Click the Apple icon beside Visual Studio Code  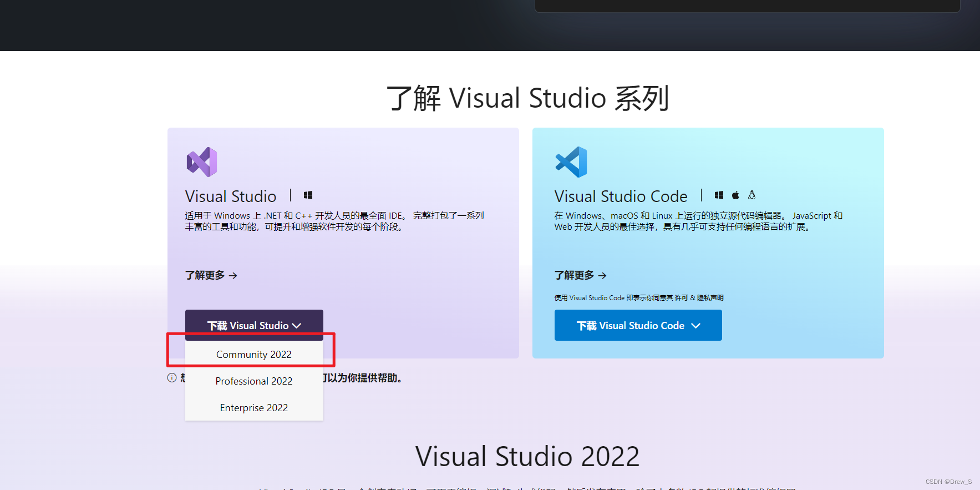(x=735, y=195)
